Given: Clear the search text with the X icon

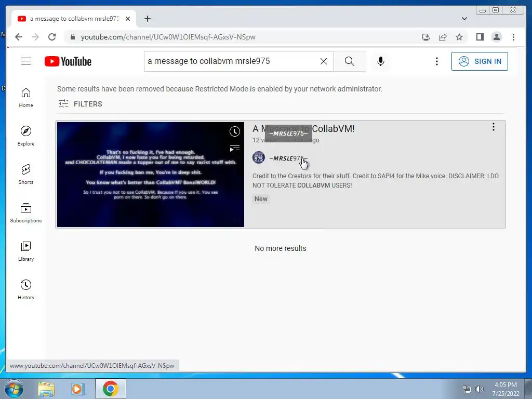Looking at the screenshot, I should (x=324, y=61).
